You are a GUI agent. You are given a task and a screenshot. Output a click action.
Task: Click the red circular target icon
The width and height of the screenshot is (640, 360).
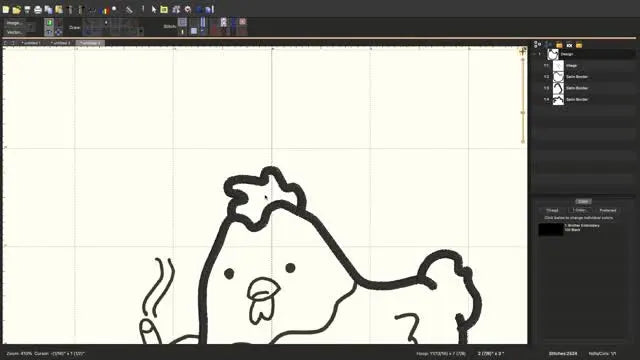(188, 9)
